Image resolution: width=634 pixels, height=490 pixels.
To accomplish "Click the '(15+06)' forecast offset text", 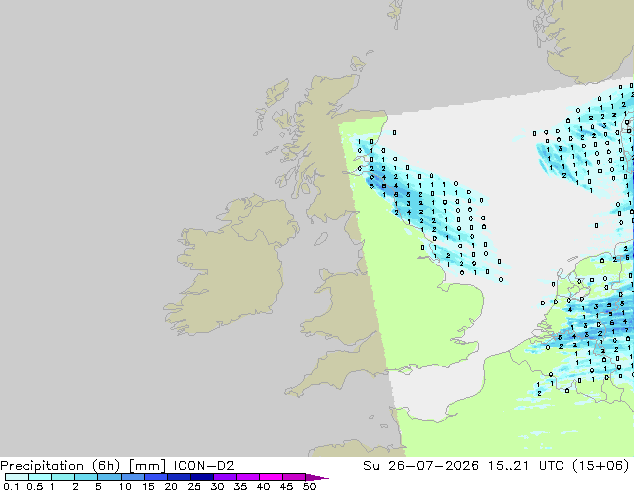I will [601, 465].
